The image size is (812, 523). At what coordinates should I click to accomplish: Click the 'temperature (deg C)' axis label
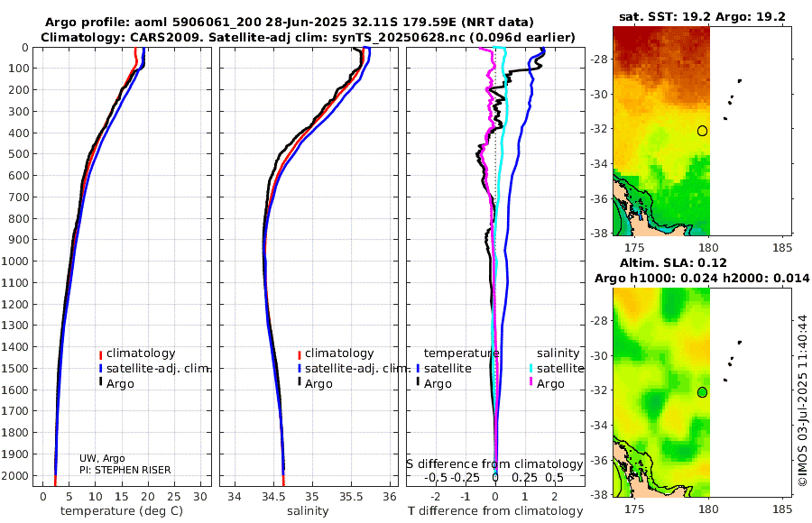pos(122,511)
